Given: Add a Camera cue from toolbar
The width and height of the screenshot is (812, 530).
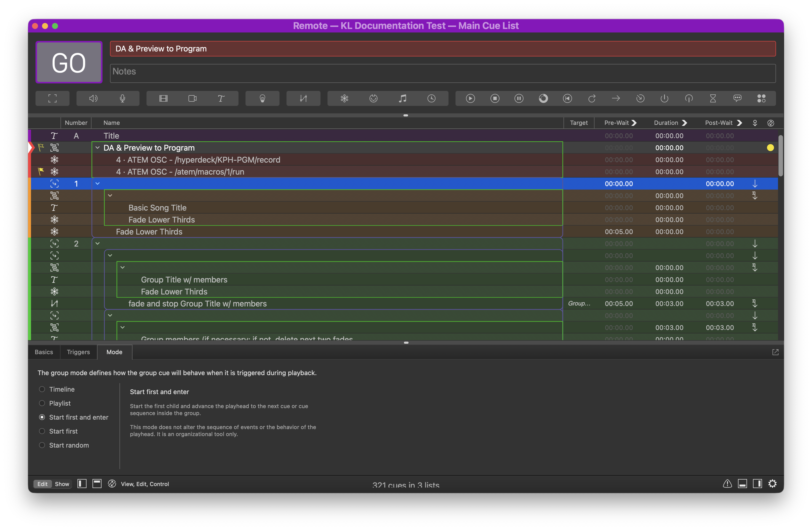Looking at the screenshot, I should click(x=192, y=98).
